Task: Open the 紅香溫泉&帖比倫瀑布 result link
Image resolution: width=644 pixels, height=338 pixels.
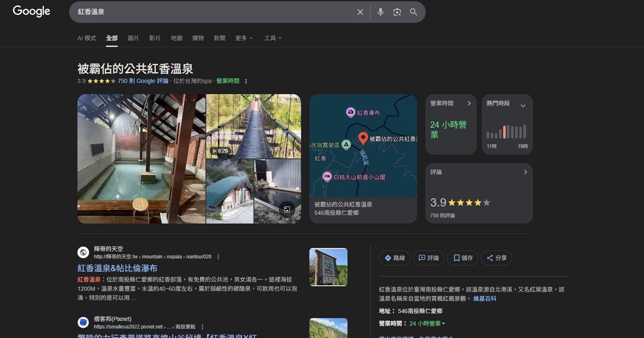Action: point(117,268)
